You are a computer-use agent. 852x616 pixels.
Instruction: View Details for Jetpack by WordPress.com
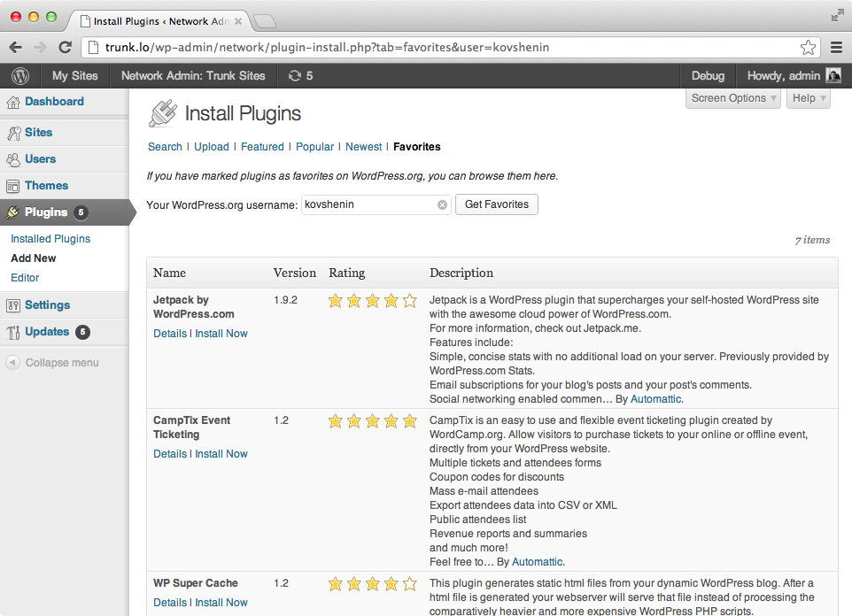pyautogui.click(x=169, y=334)
